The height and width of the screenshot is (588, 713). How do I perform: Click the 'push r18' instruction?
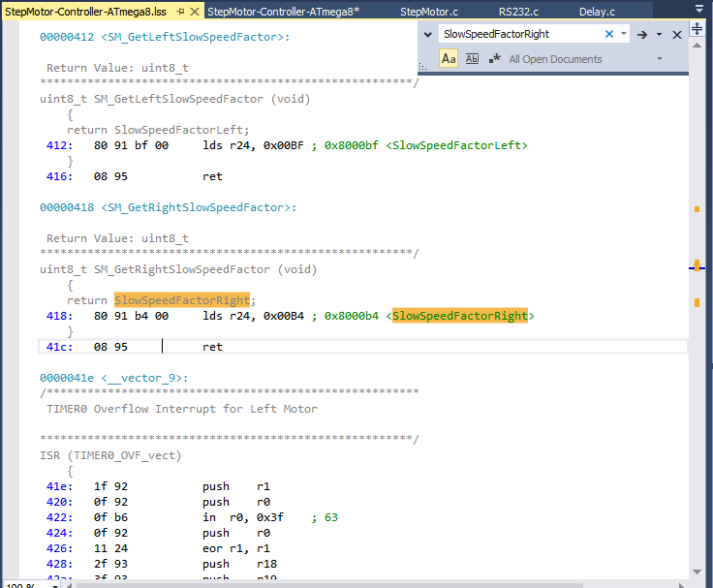pyautogui.click(x=239, y=564)
